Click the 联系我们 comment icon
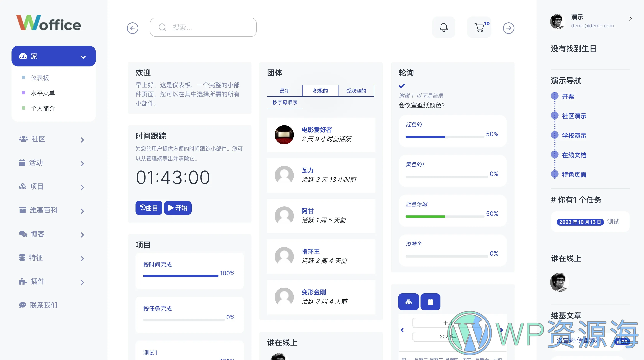The width and height of the screenshot is (644, 360). pyautogui.click(x=22, y=305)
